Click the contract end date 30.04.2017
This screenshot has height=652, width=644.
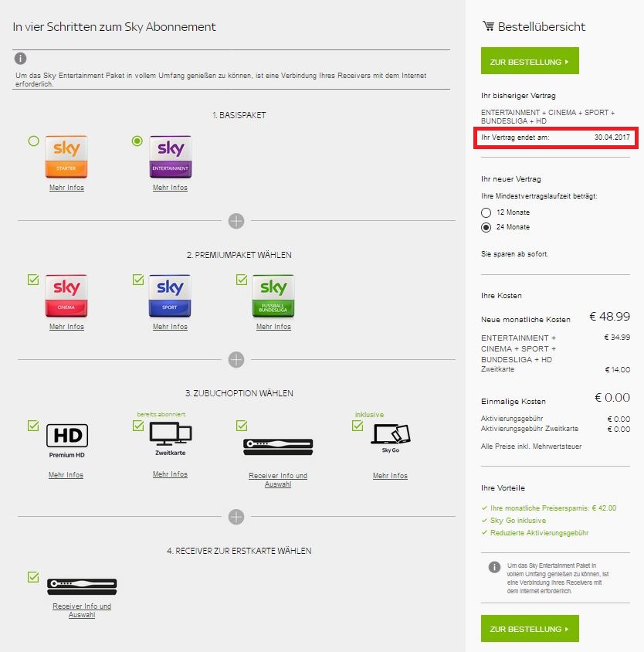pos(612,138)
